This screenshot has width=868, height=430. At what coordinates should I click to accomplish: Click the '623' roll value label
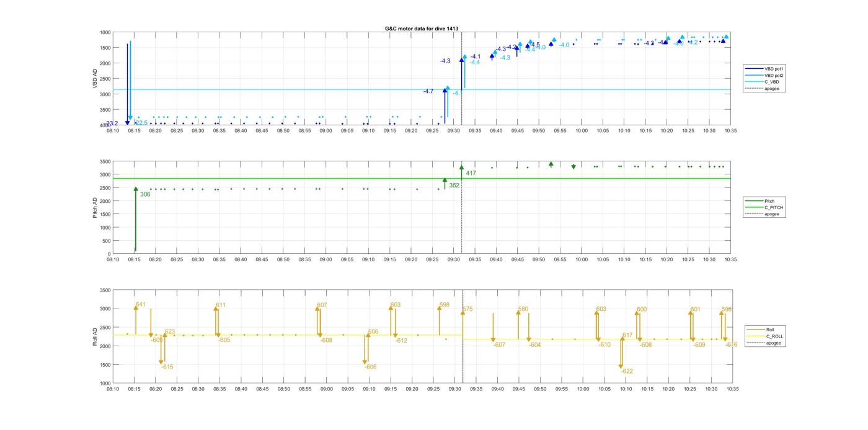[170, 331]
